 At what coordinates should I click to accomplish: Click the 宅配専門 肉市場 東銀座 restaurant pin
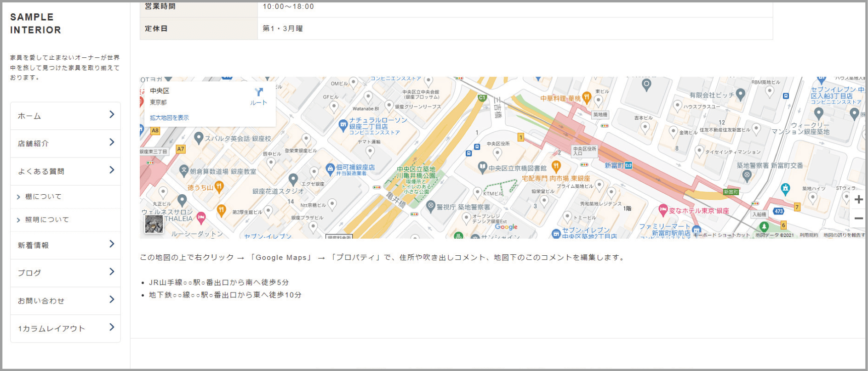pos(556,166)
